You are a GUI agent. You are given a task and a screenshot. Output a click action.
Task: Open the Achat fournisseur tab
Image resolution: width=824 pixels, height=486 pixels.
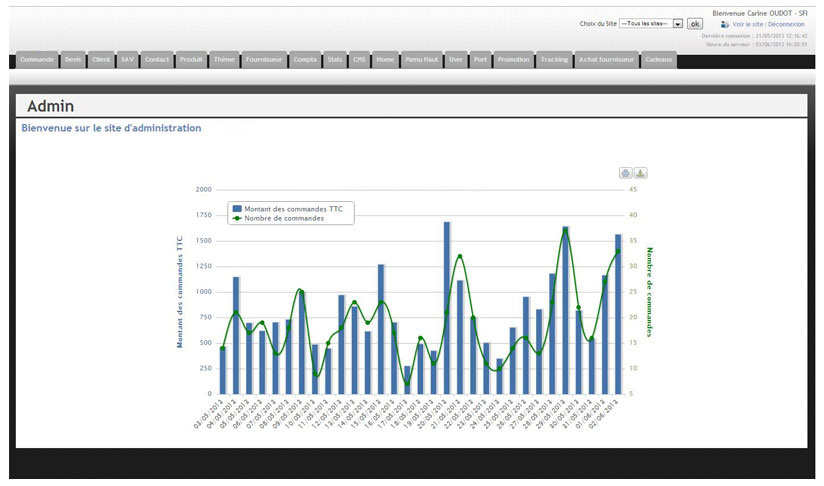point(606,60)
